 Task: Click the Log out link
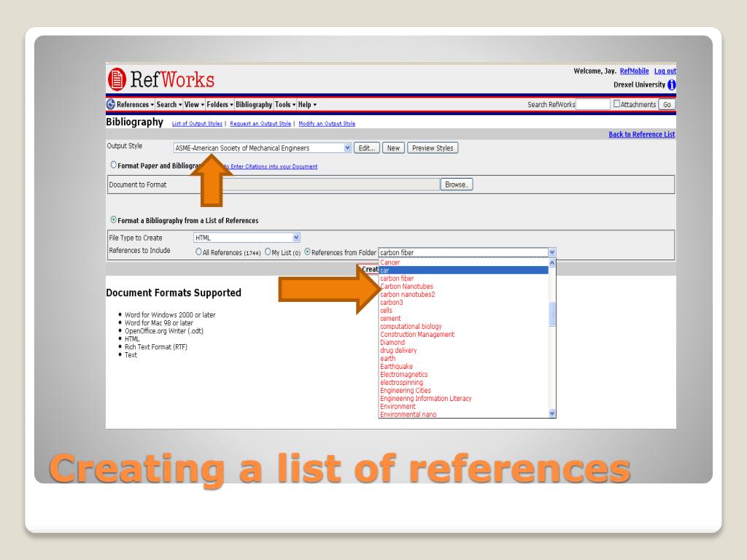665,71
